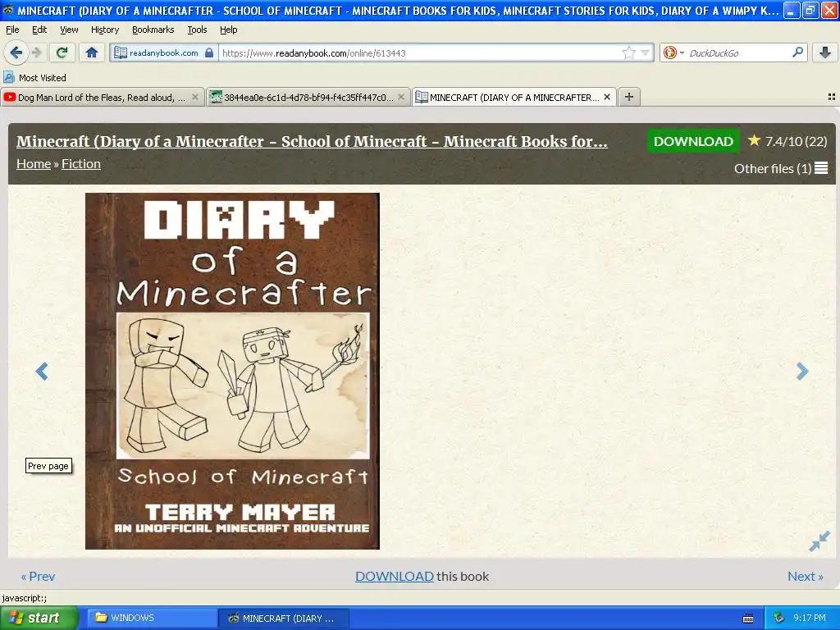Go back using the browser back arrow
840x630 pixels.
pos(16,52)
